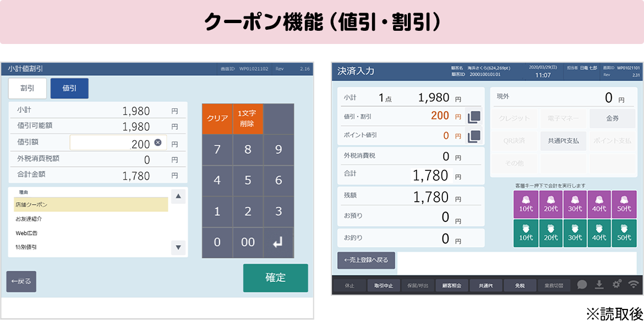Viewport: 644px width, 321px height.
Task: Tap keypad digit 8
Action: pos(248,150)
